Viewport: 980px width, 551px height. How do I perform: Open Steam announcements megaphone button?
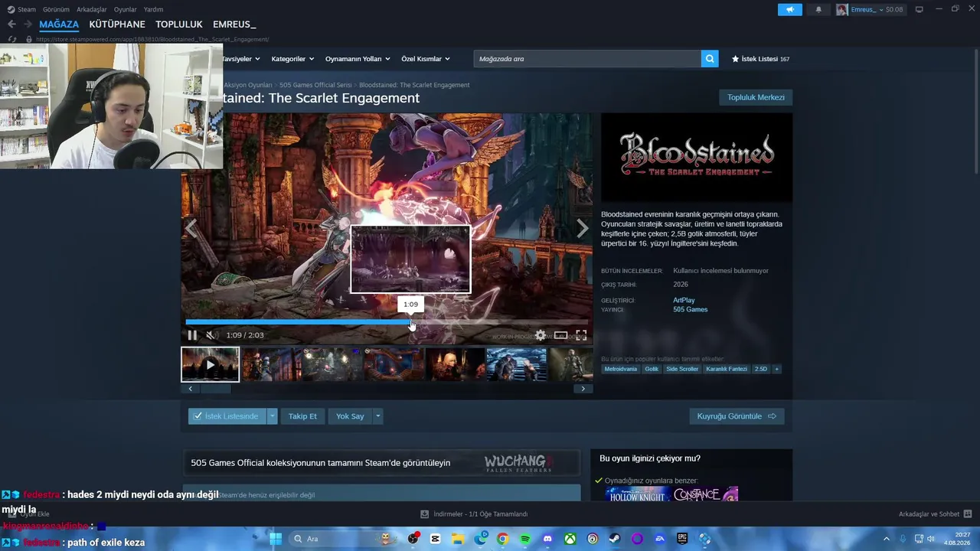(x=790, y=9)
